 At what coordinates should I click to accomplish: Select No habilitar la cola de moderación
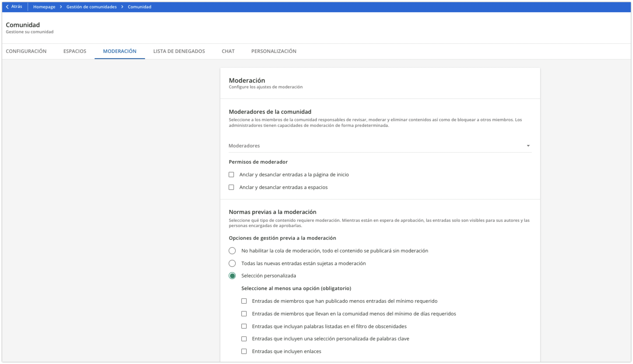(232, 251)
